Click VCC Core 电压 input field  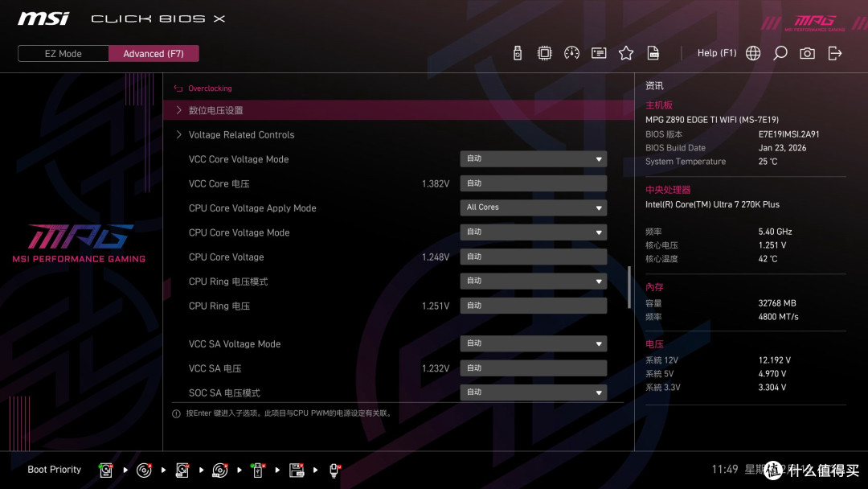(533, 183)
